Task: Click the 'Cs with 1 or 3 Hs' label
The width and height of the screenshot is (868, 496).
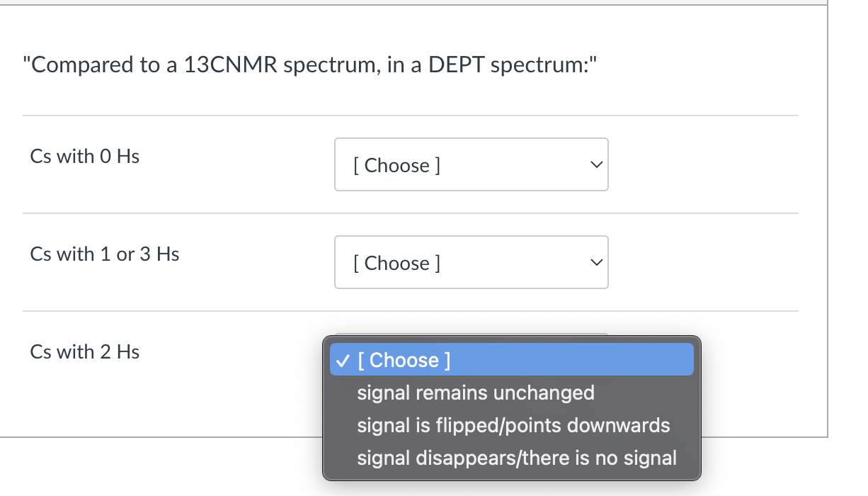Action: coord(104,254)
